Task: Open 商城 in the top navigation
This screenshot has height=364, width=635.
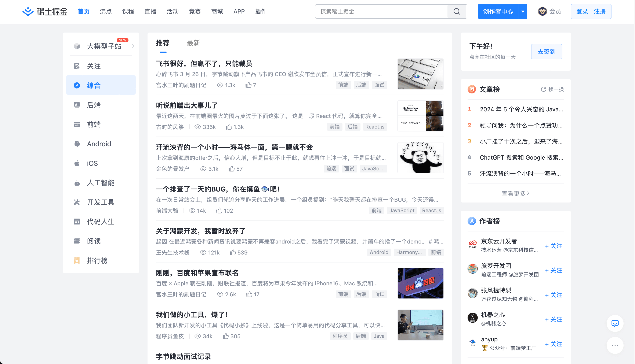Action: click(217, 11)
